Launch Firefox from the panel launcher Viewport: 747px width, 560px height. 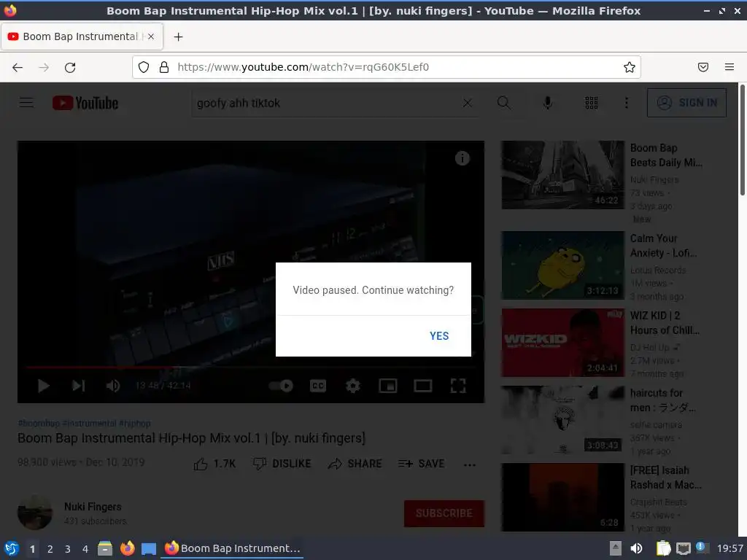click(x=127, y=548)
